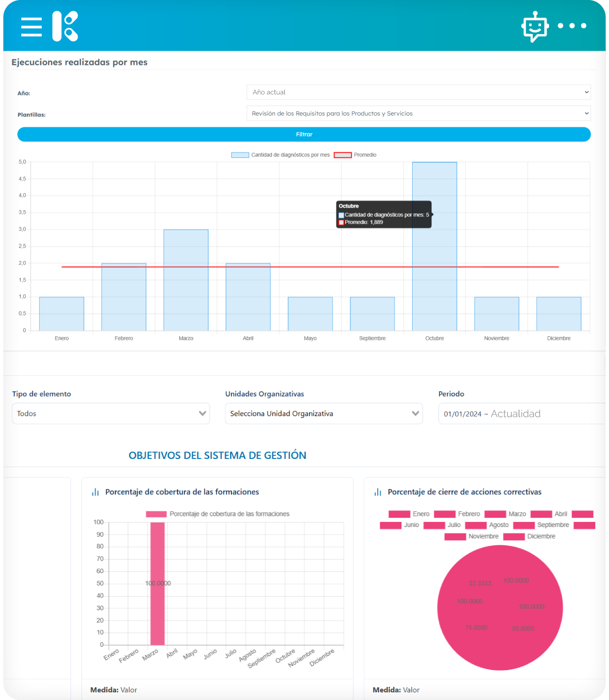This screenshot has height=700, width=609.
Task: Toggle the Noviembre legend in the pie chart
Action: pos(471,537)
